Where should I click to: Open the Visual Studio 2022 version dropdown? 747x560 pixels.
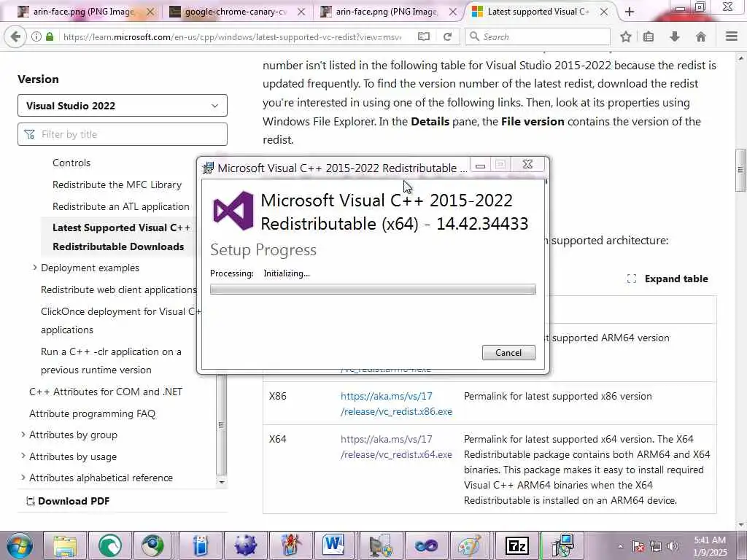(x=123, y=106)
